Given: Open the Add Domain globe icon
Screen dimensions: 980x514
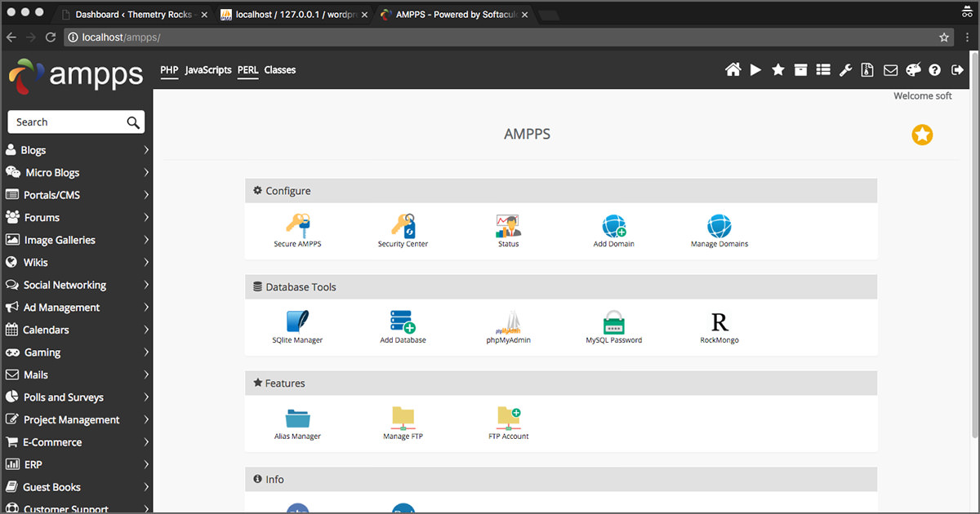Looking at the screenshot, I should point(614,226).
